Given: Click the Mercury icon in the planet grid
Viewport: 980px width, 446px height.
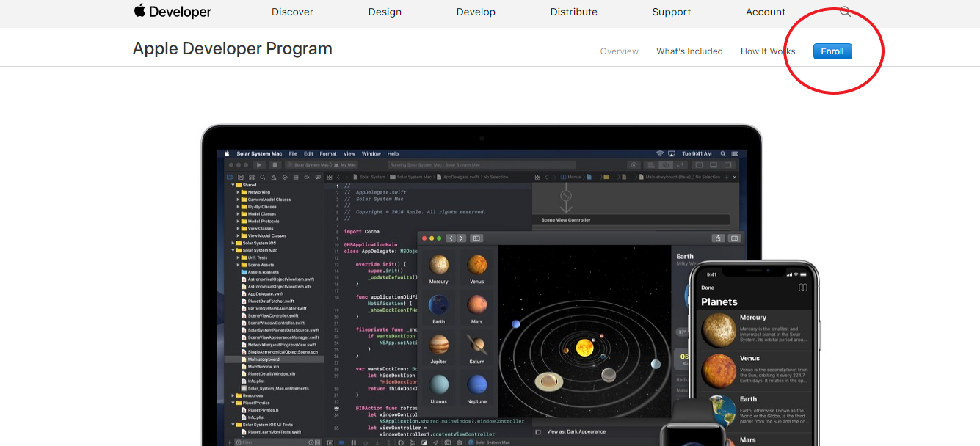Looking at the screenshot, I should pyautogui.click(x=439, y=265).
